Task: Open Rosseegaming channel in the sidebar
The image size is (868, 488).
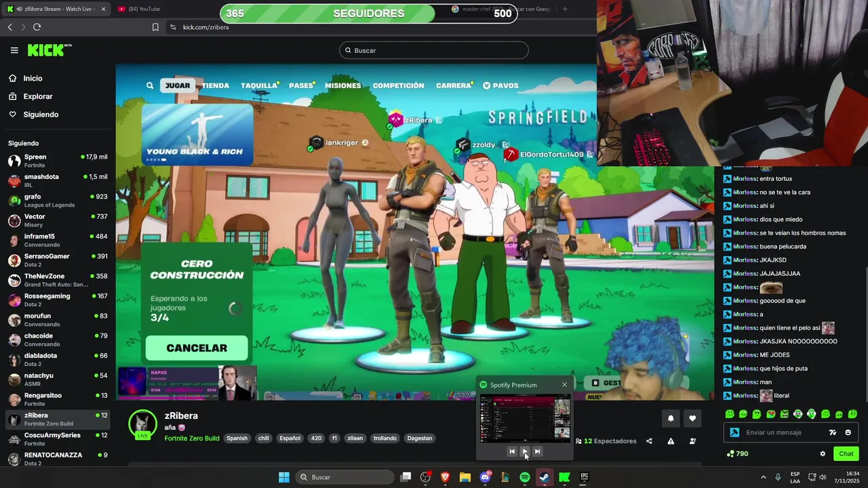Action: [58, 300]
